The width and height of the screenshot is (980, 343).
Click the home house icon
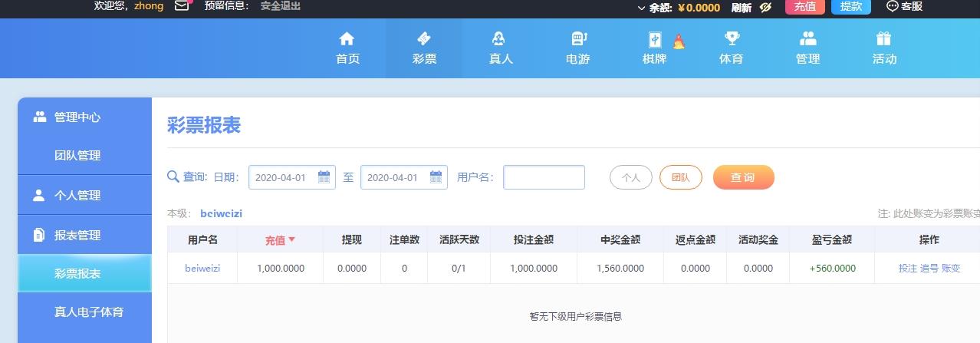coord(347,38)
